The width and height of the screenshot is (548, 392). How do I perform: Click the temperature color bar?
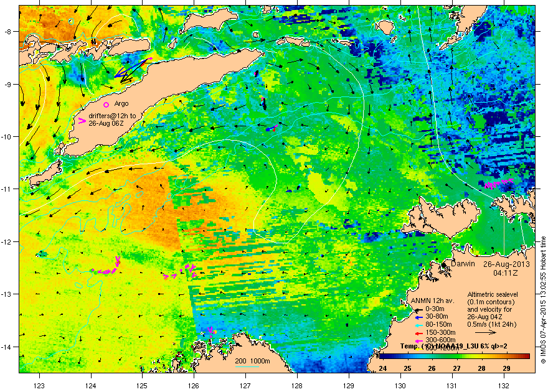coord(455,356)
